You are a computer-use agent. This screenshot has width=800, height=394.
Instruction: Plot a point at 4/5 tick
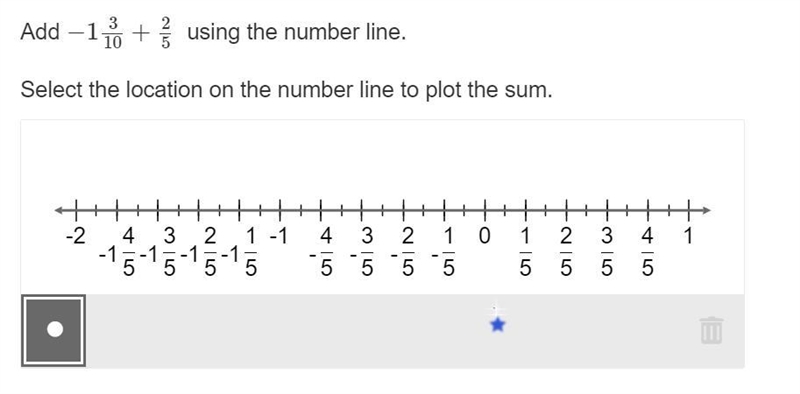[648, 210]
